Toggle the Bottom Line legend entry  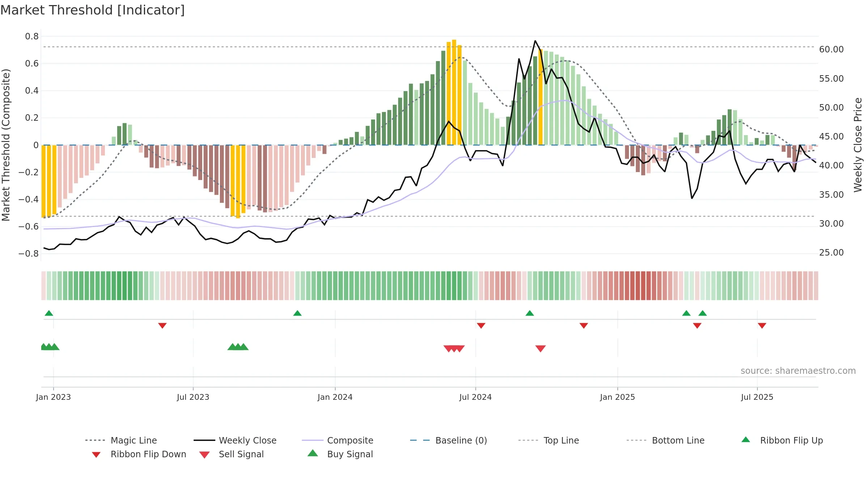(665, 440)
